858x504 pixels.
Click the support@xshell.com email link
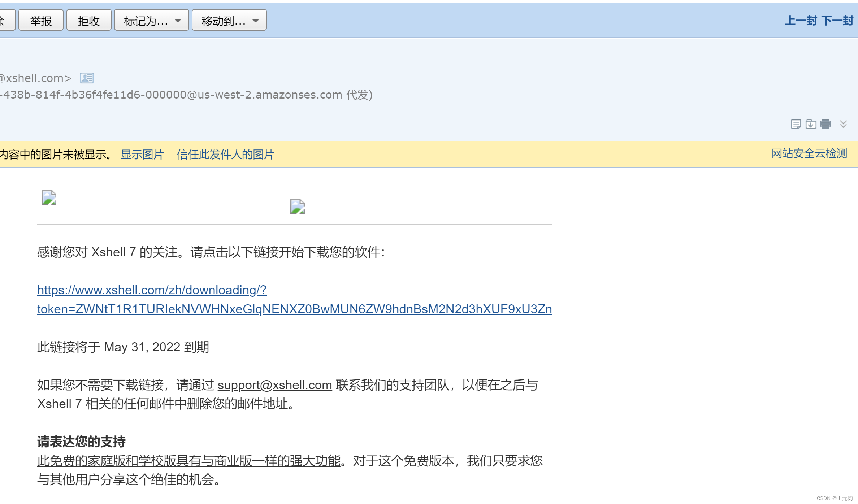(275, 385)
